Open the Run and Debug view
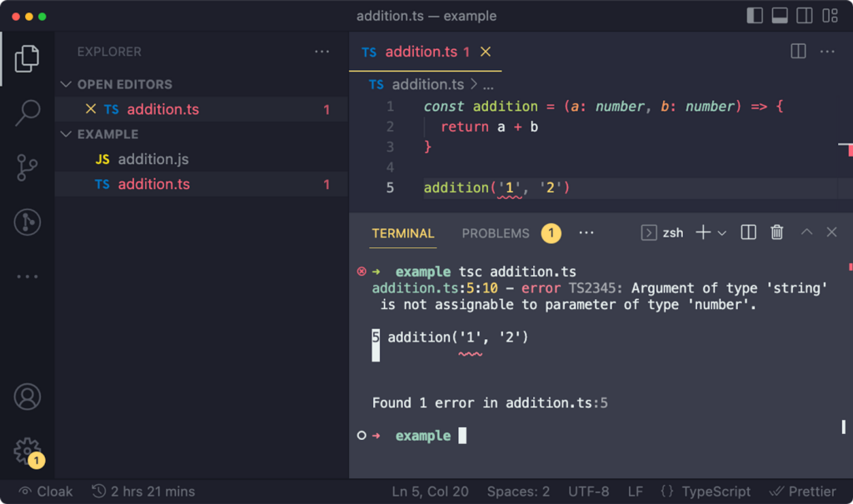 pyautogui.click(x=27, y=222)
